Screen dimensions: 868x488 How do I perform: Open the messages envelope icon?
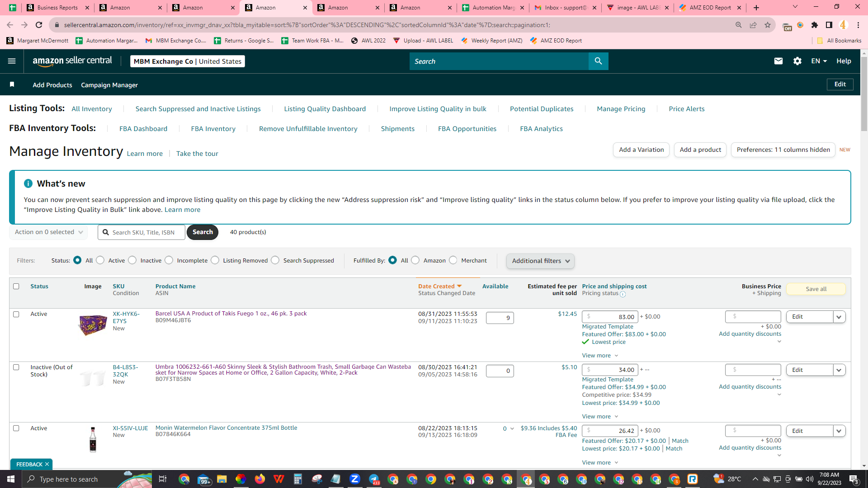pyautogui.click(x=778, y=61)
